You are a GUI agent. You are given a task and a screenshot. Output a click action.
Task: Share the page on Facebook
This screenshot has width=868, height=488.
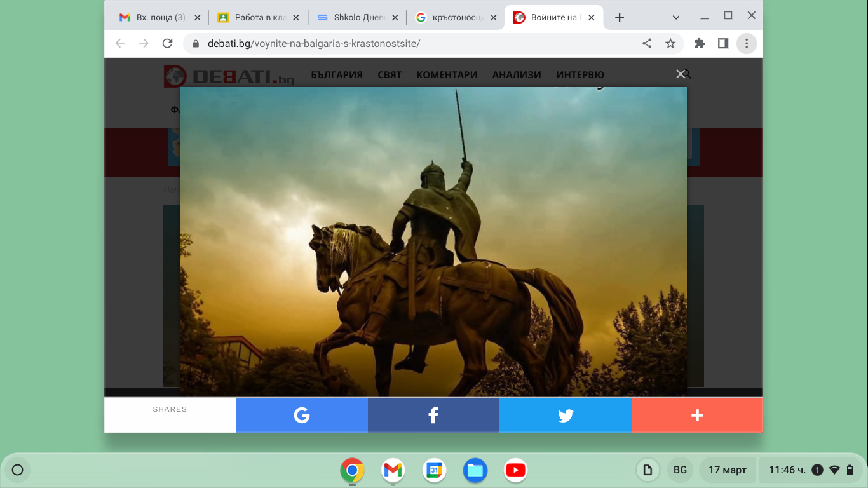[433, 416]
